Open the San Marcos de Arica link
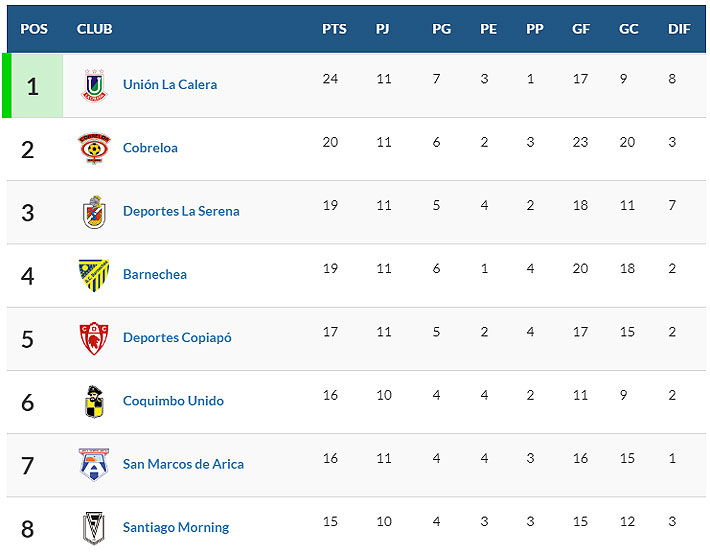The height and width of the screenshot is (553, 710). 183,463
